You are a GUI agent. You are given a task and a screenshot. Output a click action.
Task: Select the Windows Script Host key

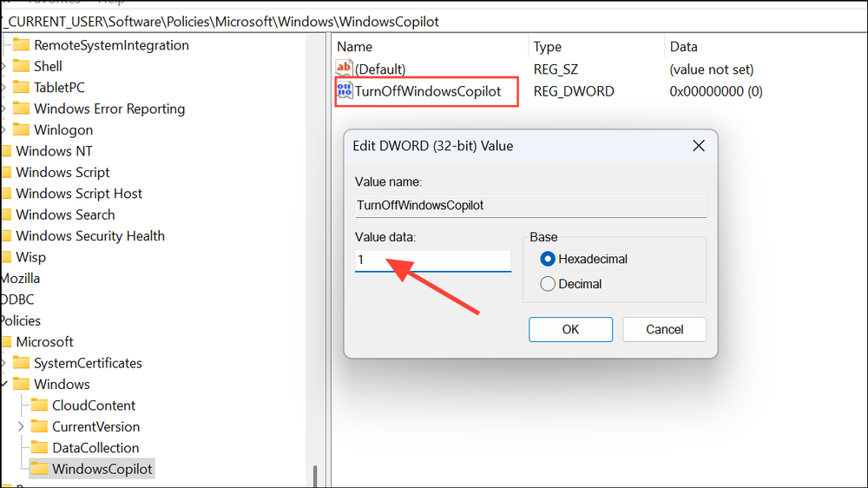click(79, 194)
